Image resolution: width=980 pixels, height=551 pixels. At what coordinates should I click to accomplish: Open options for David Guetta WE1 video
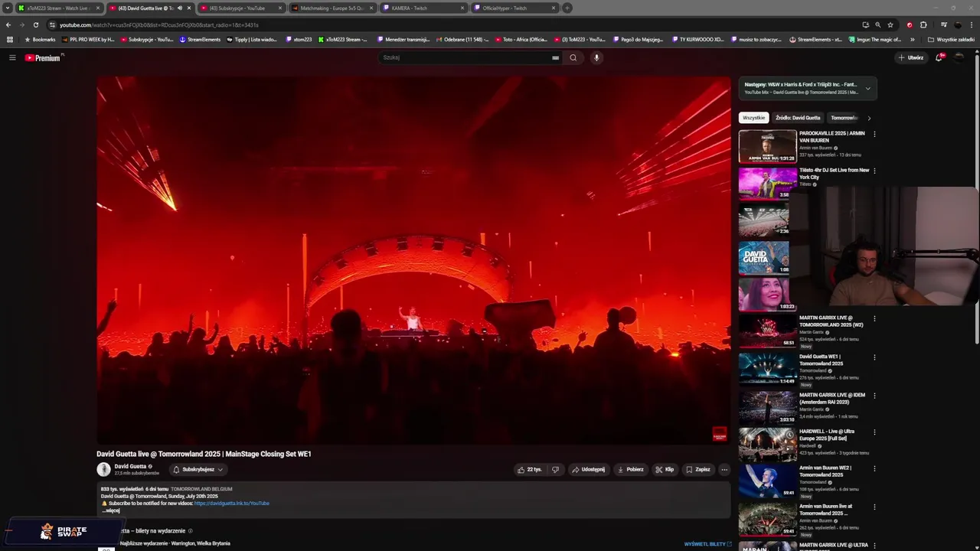point(874,357)
